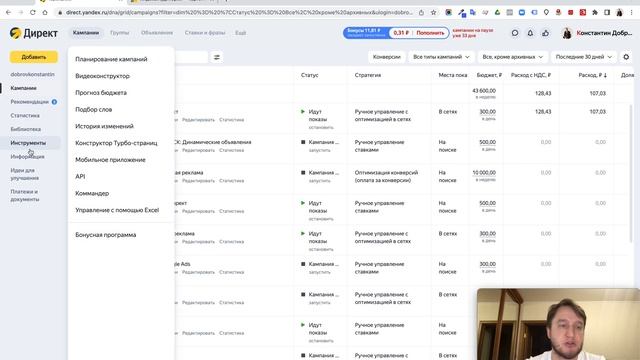Bookmark page with star icon

pos(433,13)
